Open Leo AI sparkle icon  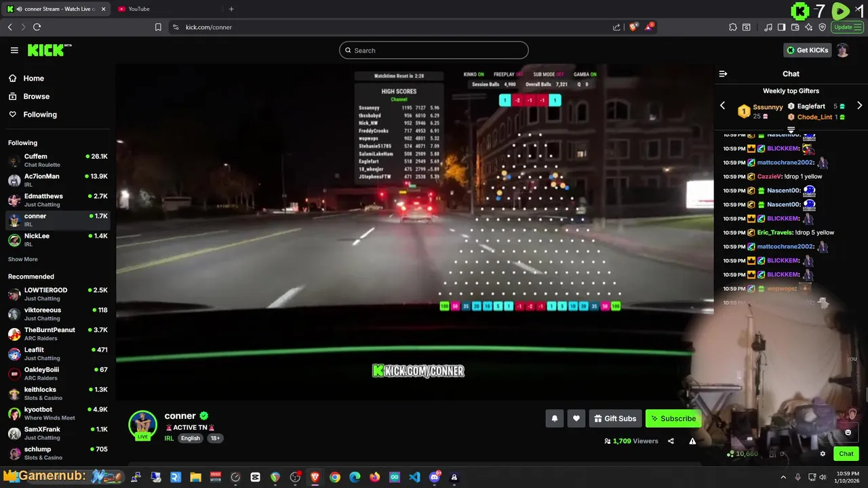pyautogui.click(x=809, y=27)
